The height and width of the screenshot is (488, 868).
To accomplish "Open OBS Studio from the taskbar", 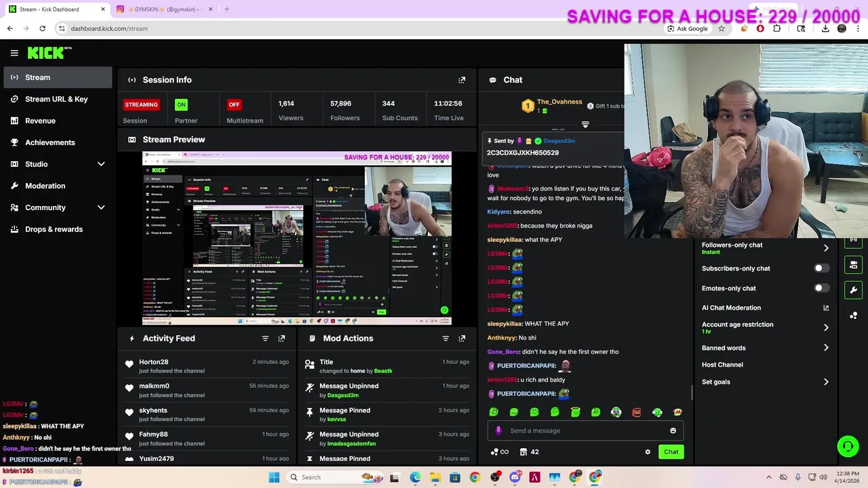I will 495,477.
